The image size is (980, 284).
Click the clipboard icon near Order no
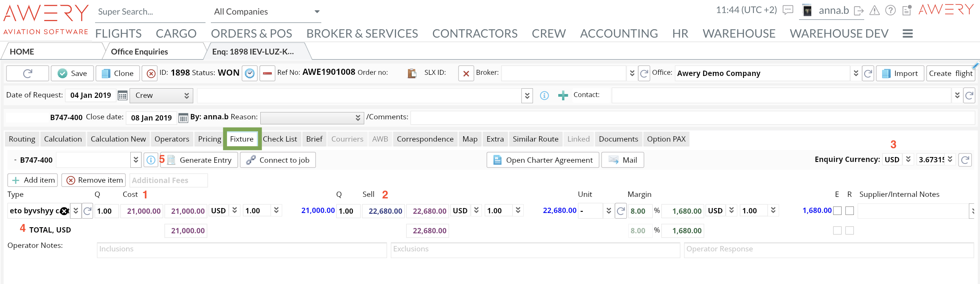point(412,73)
